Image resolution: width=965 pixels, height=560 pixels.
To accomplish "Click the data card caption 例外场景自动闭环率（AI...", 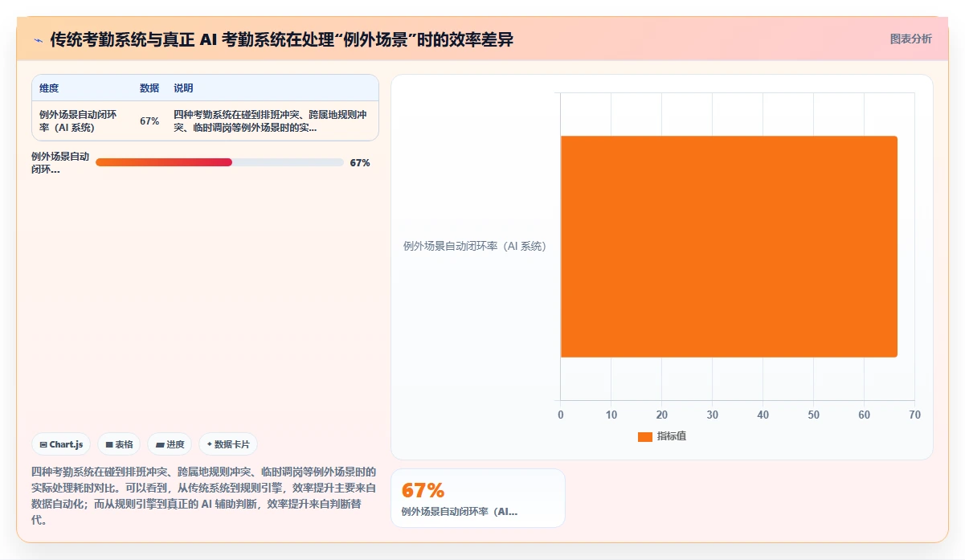I will (460, 511).
